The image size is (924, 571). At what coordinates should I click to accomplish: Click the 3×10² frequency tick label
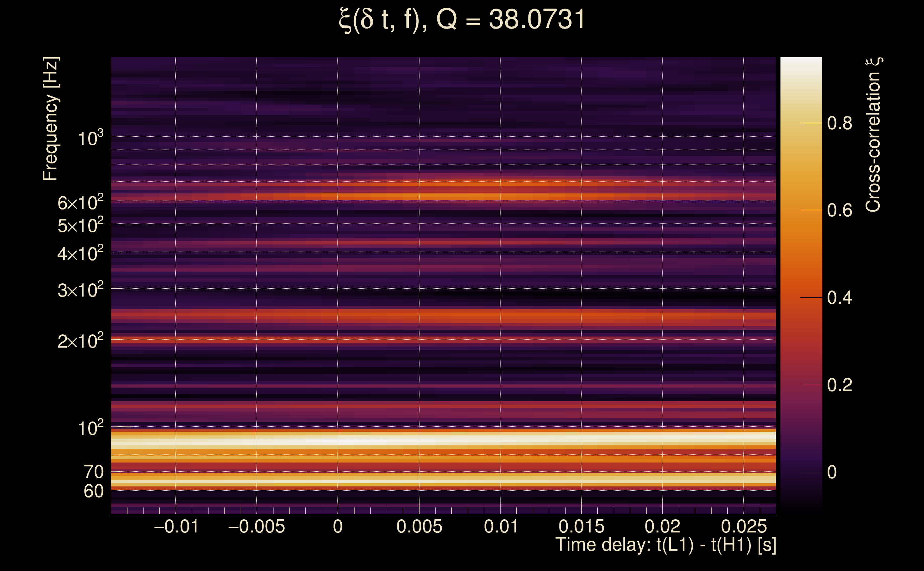(x=80, y=290)
